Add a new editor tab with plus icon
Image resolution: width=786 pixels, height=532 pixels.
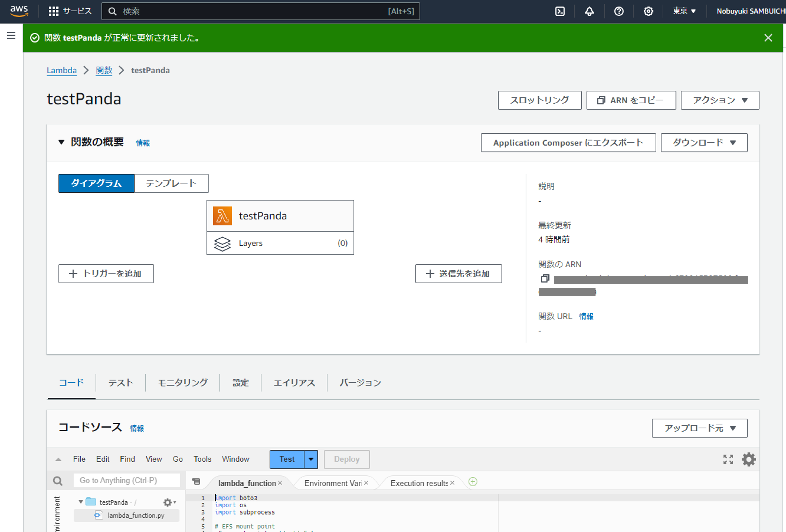pos(473,482)
